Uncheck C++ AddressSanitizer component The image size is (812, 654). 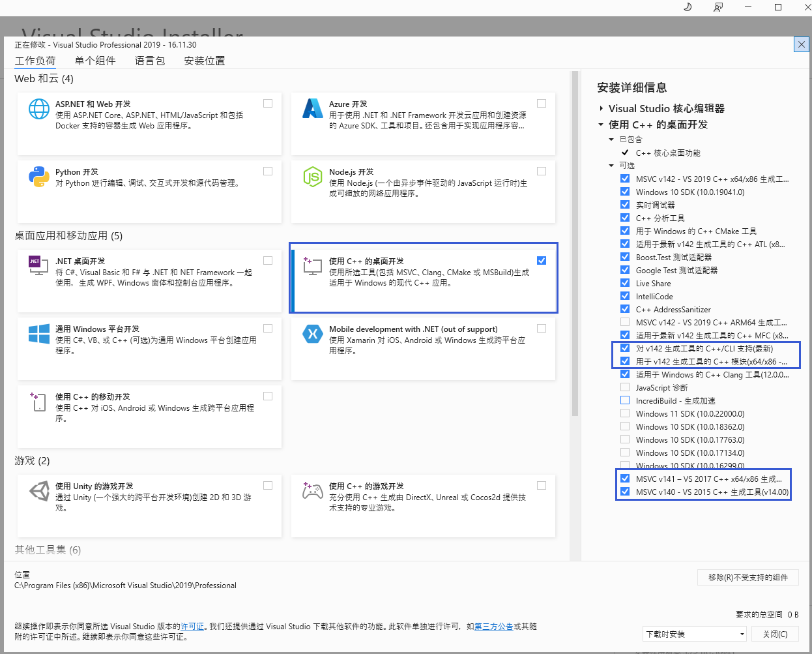pyautogui.click(x=625, y=309)
